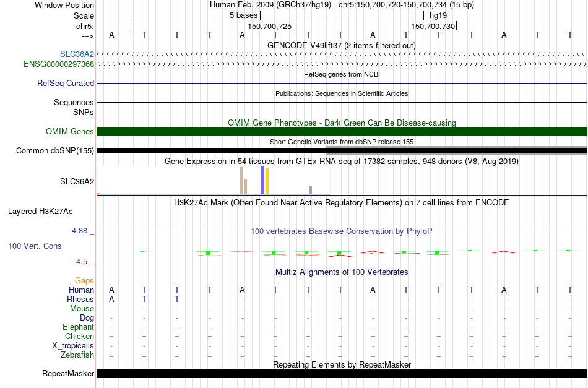
Task: Click the Human species label
Action: 81,290
